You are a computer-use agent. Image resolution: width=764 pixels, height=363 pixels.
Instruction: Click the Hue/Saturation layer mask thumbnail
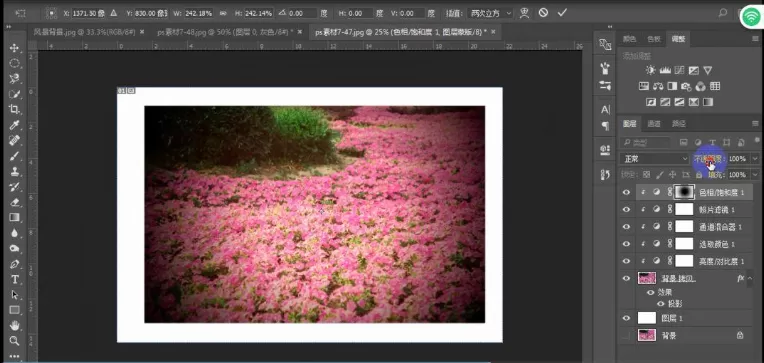[x=684, y=192]
